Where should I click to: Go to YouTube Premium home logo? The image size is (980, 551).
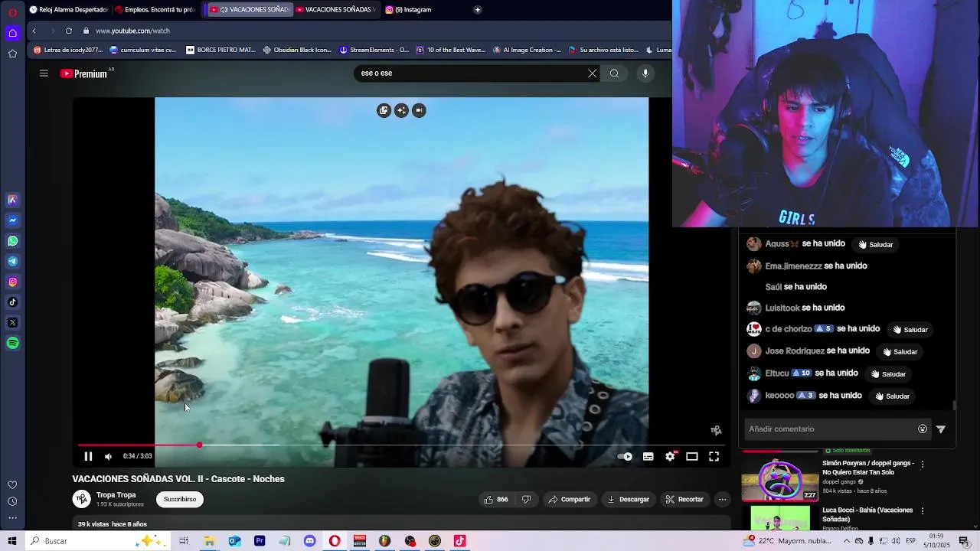[x=83, y=73]
